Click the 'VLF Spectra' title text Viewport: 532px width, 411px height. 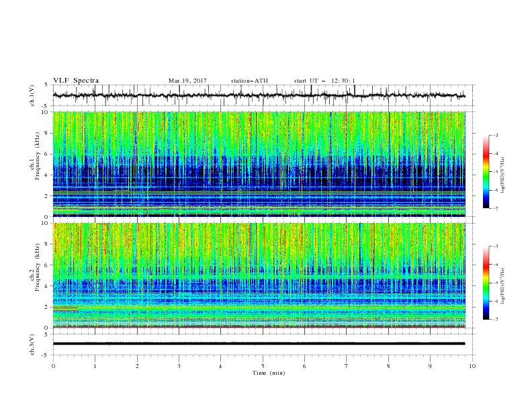76,81
